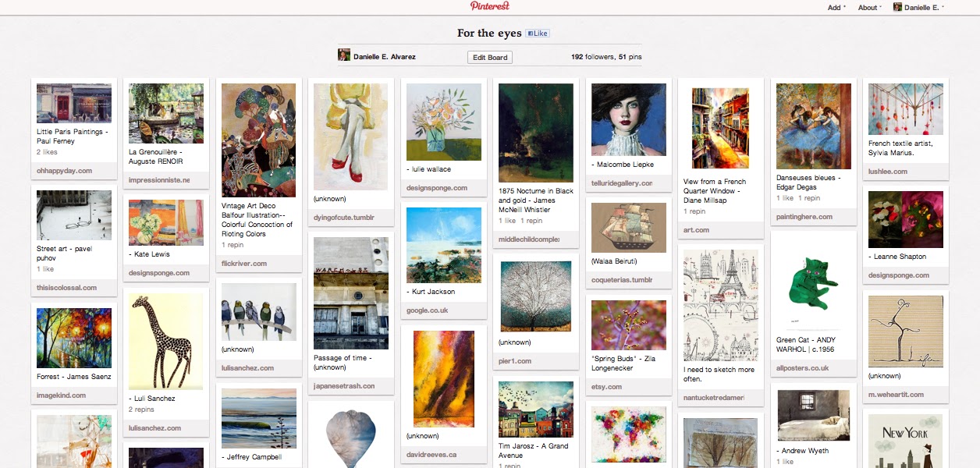Open Luli Sanchez giraffe pin
980x468 pixels.
(x=166, y=342)
